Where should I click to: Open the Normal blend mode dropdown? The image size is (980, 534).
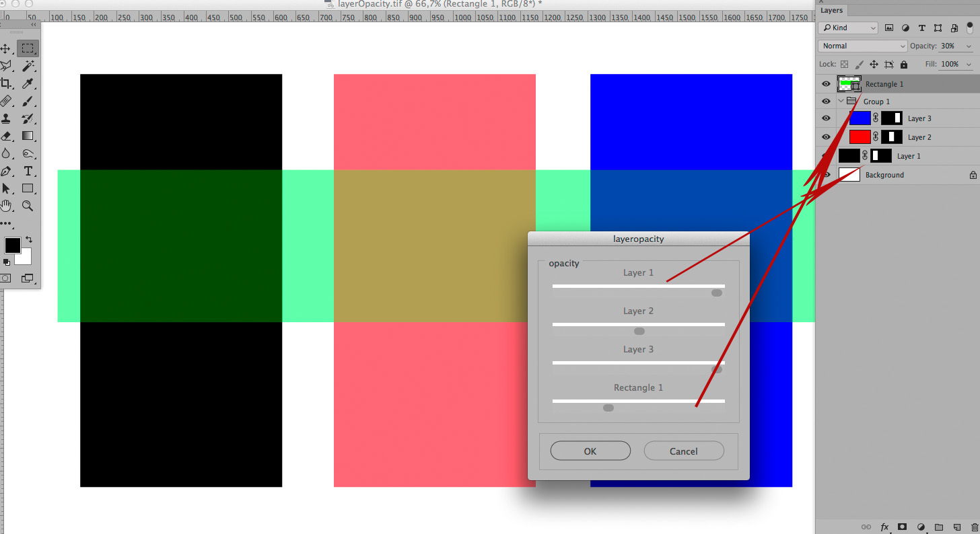(x=863, y=46)
